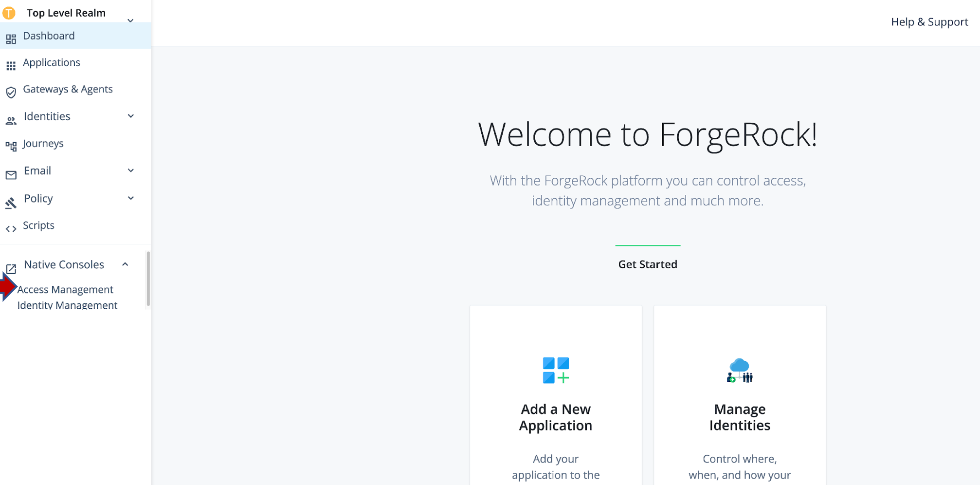Click the Policy gavel icon
Viewport: 980px width, 485px height.
coord(11,203)
